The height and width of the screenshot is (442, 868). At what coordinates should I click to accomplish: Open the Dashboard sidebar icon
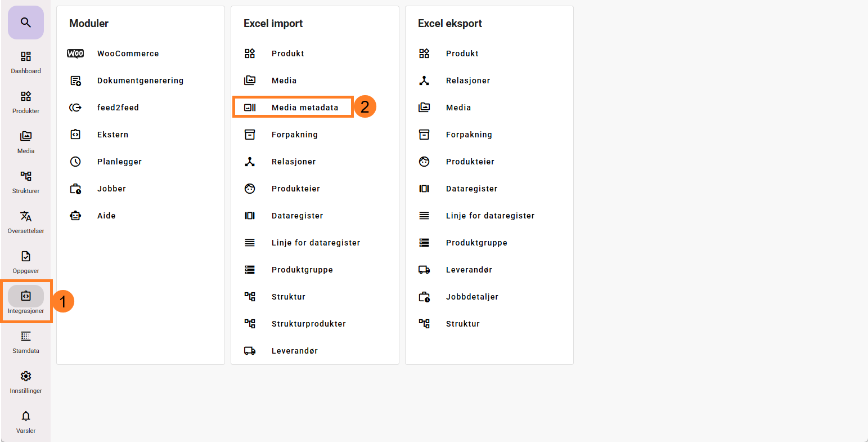pos(26,57)
